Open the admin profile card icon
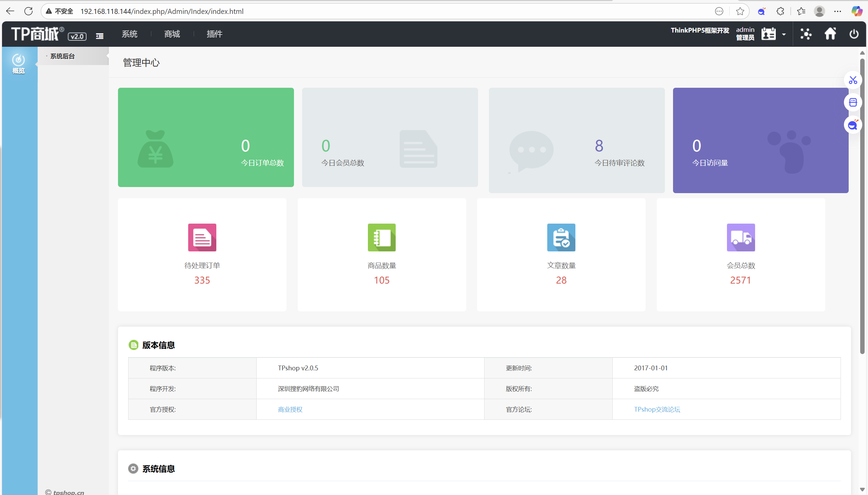The height and width of the screenshot is (495, 868). [768, 34]
